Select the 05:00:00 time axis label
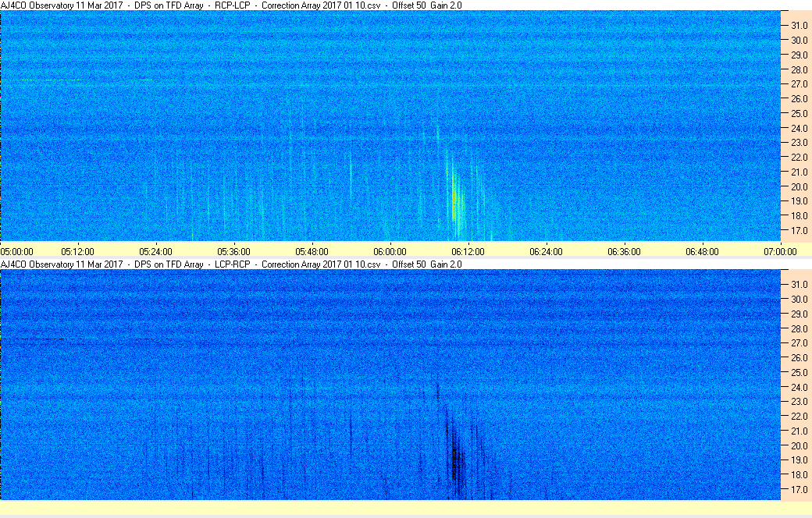This screenshot has width=812, height=518. point(16,251)
